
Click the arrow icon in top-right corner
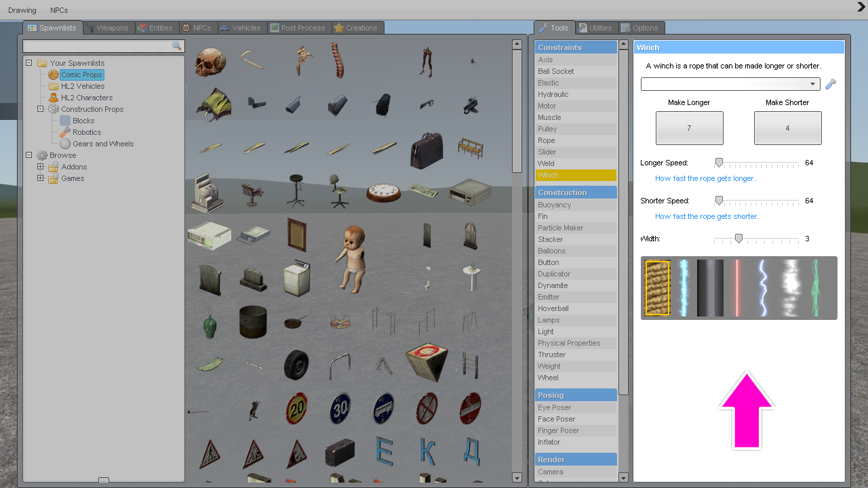tap(861, 7)
